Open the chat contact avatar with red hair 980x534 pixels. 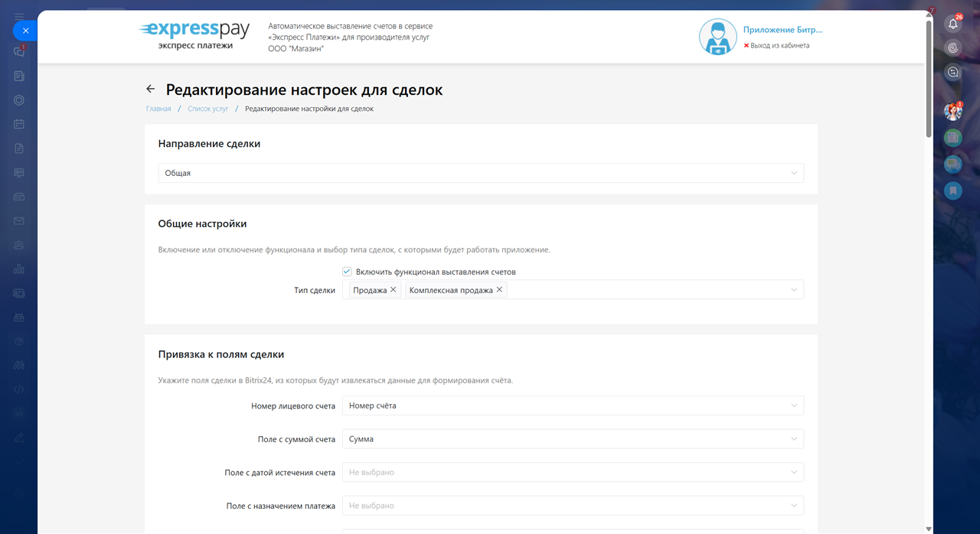(x=952, y=112)
